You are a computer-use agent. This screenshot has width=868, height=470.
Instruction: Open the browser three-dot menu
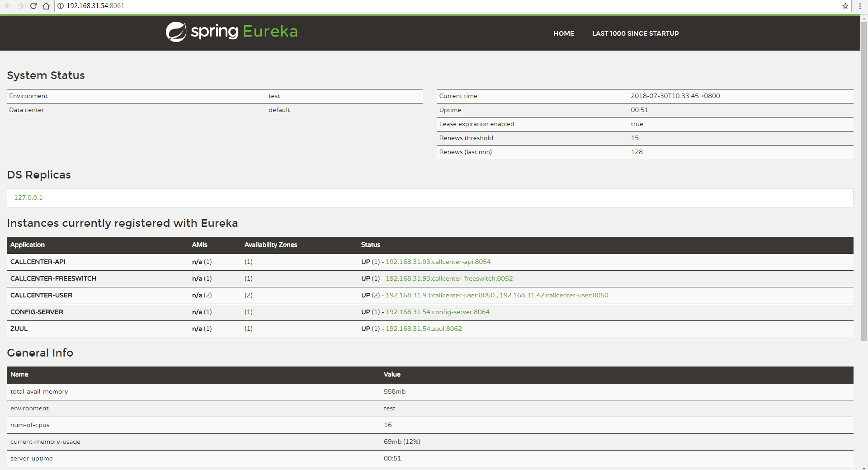(859, 6)
